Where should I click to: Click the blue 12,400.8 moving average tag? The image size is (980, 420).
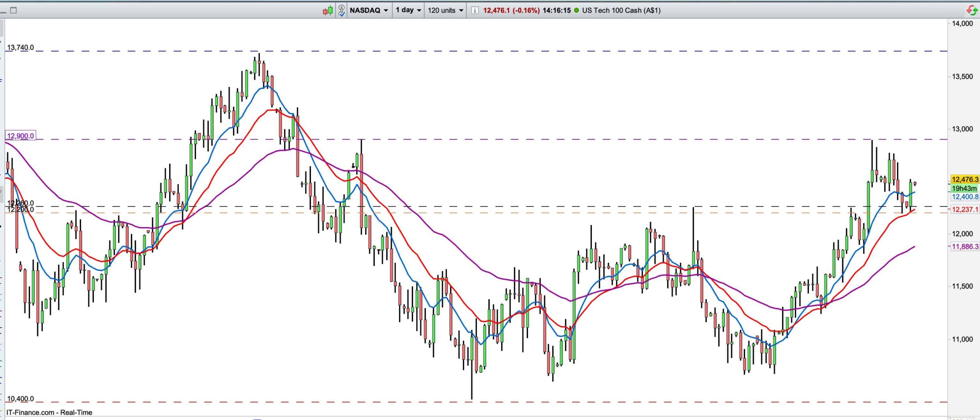click(x=965, y=197)
